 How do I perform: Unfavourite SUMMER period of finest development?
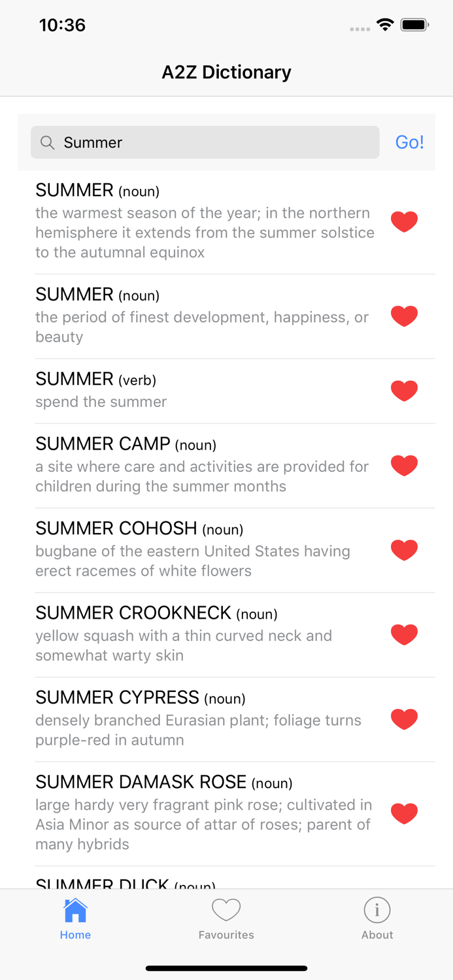(x=404, y=316)
